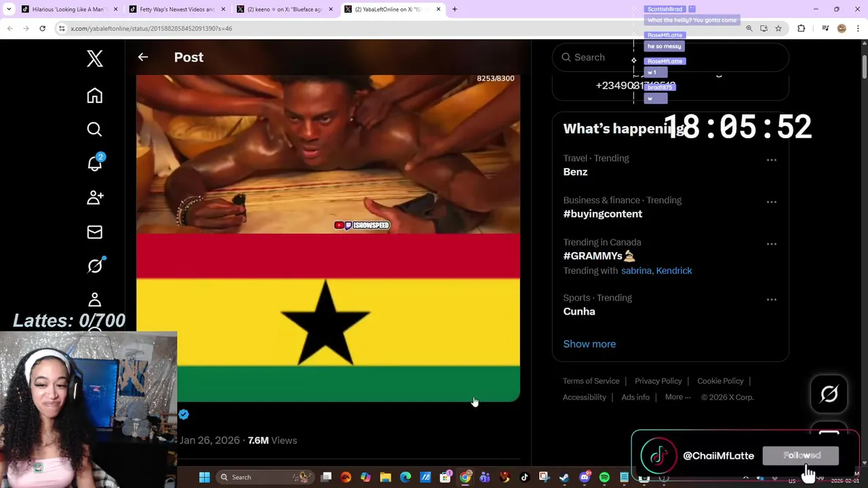Open Messages envelope in sidebar
Image resolution: width=868 pixels, height=488 pixels.
(x=95, y=232)
